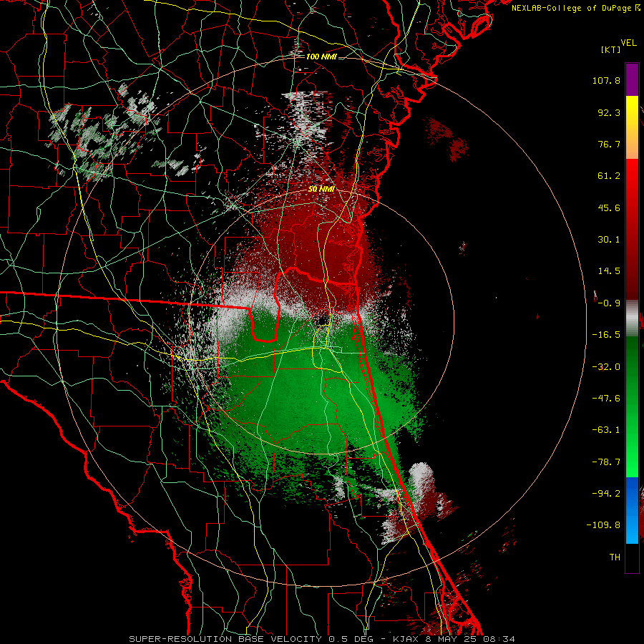Select the 45.6 legend value
This screenshot has width=644, height=644.
(609, 208)
